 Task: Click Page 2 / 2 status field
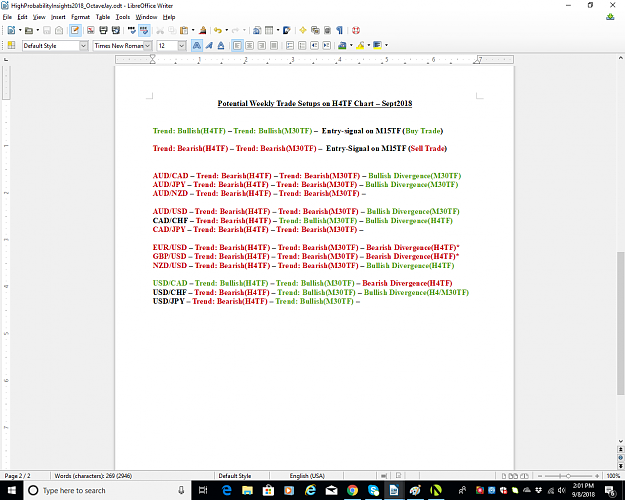pyautogui.click(x=17, y=476)
